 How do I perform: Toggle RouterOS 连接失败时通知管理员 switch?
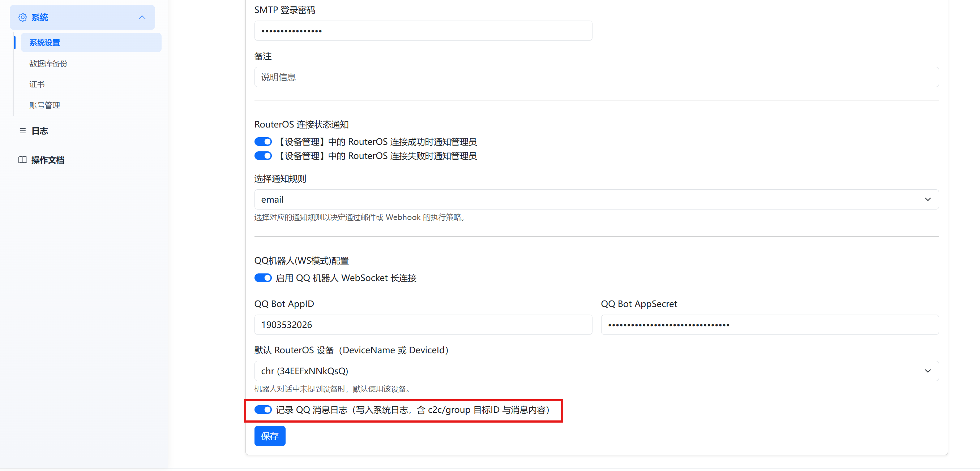click(x=263, y=156)
